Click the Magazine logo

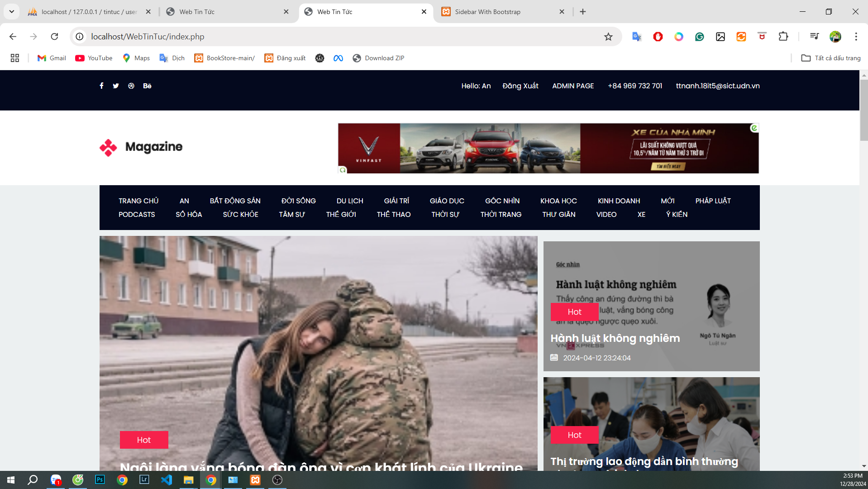[x=141, y=147]
